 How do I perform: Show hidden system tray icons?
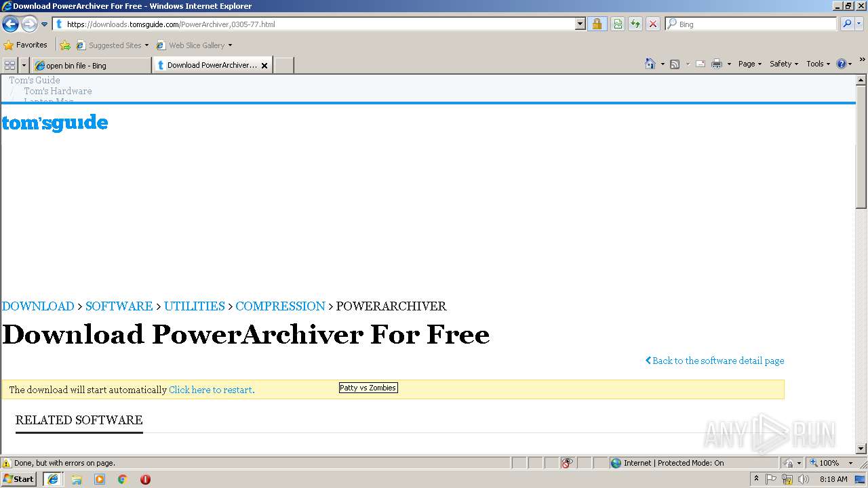point(756,479)
